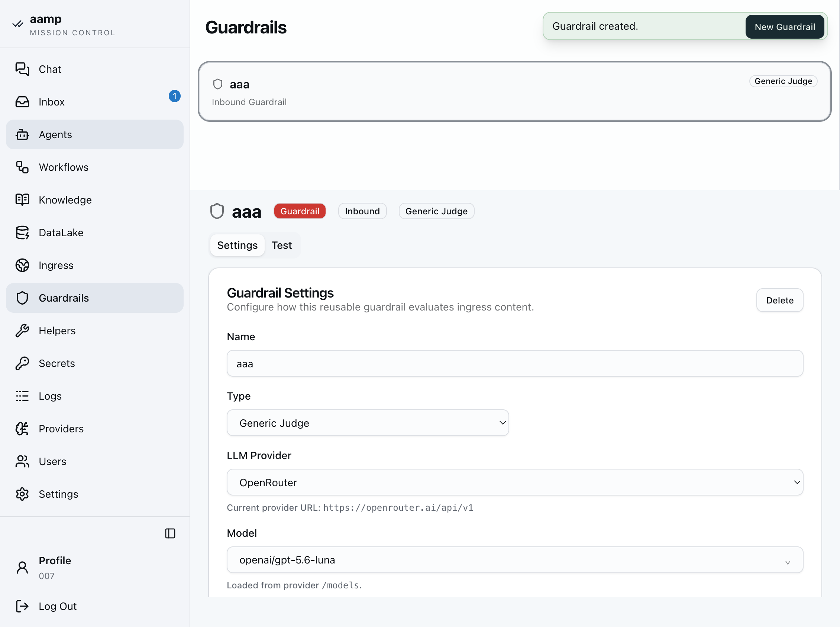Open the Inbox menu item
Viewport: 840px width, 627px height.
94,102
